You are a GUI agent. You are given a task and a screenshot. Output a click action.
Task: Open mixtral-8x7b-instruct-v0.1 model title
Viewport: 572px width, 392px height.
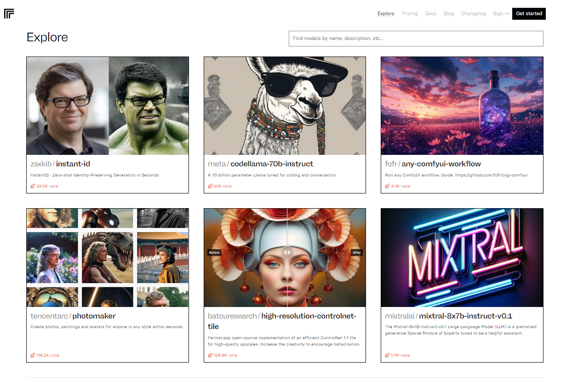(466, 316)
